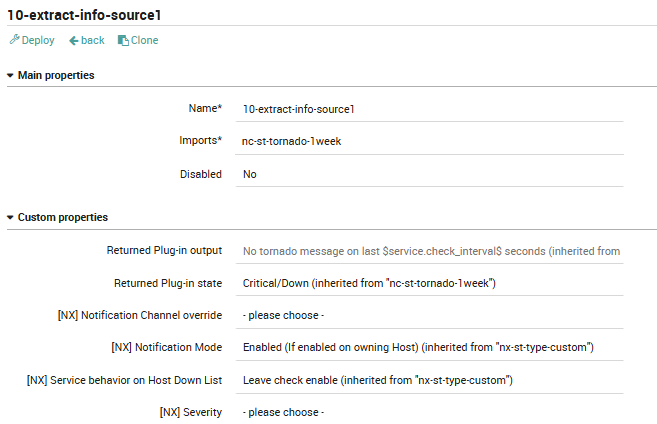Open the Notification Mode dropdown
The width and height of the screenshot is (657, 424).
429,348
